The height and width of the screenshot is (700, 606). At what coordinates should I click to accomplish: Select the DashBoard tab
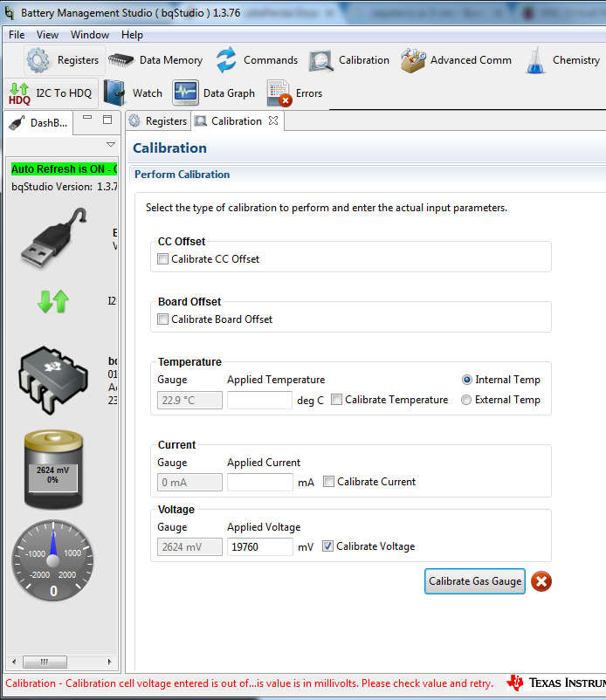(39, 123)
